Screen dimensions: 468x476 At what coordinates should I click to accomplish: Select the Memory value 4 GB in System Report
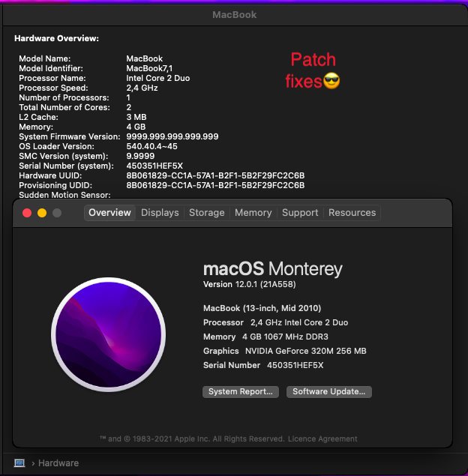click(x=136, y=127)
